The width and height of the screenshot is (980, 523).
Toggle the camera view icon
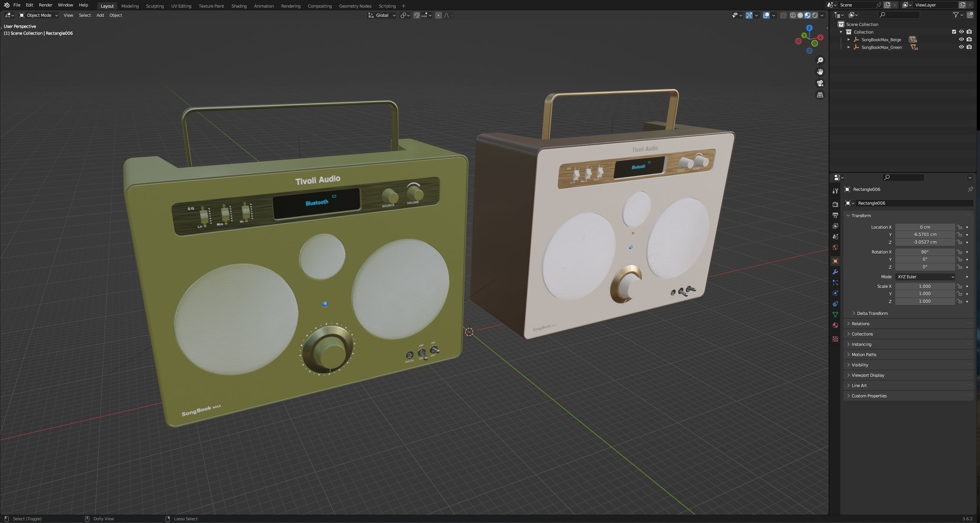pos(820,83)
